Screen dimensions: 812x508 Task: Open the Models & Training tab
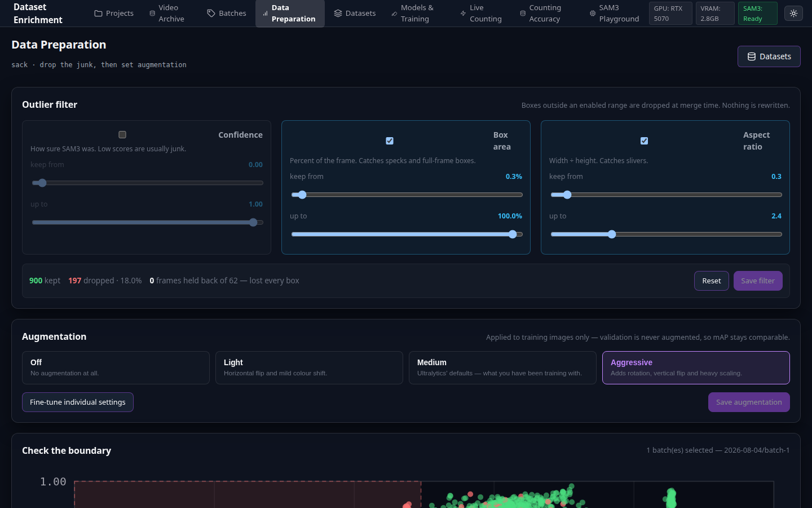(x=417, y=14)
